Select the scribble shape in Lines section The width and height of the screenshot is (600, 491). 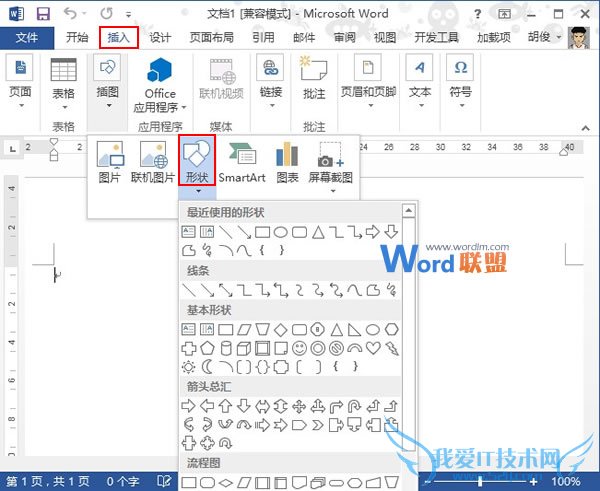392,290
